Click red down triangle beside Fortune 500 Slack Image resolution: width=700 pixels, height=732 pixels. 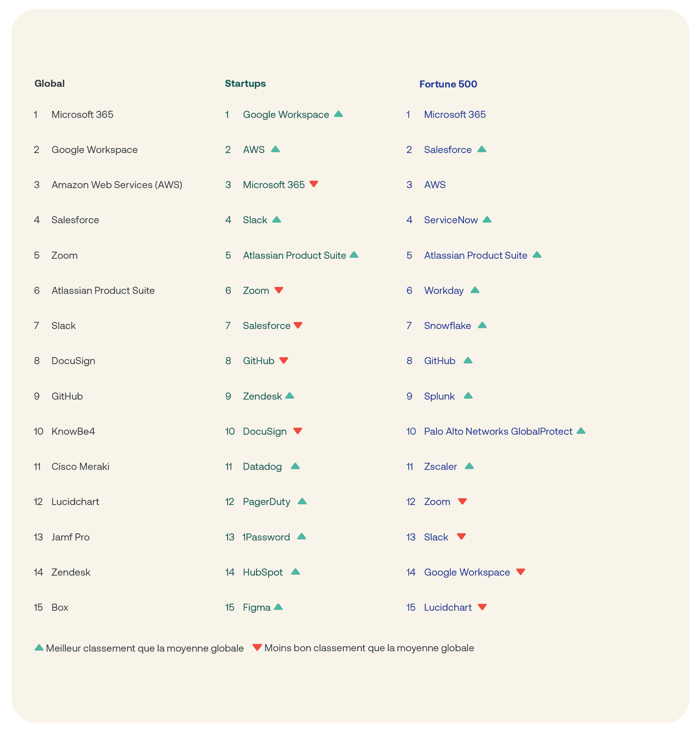click(x=461, y=536)
